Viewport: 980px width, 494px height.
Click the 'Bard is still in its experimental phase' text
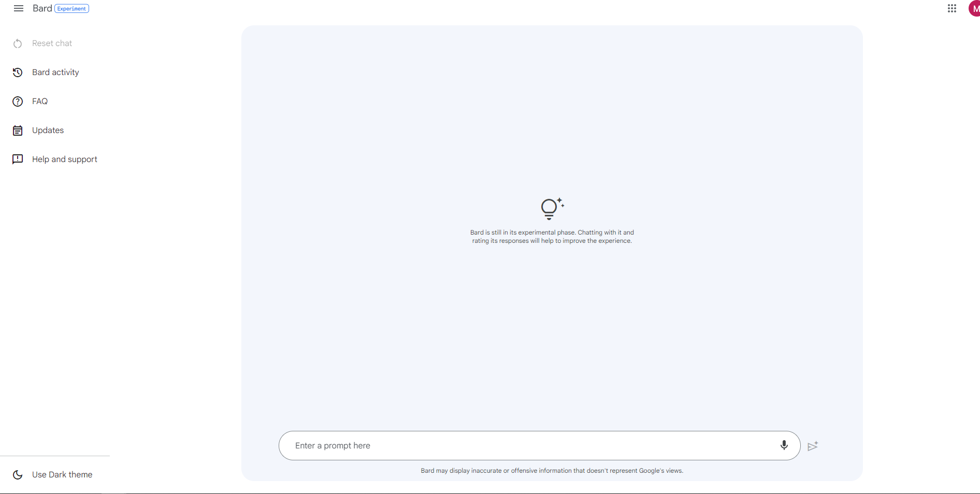tap(552, 237)
